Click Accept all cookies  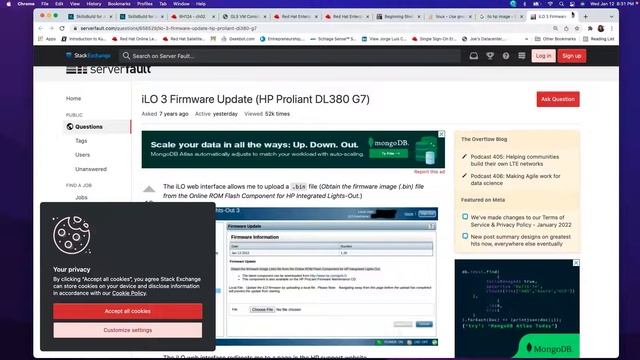pos(127,311)
